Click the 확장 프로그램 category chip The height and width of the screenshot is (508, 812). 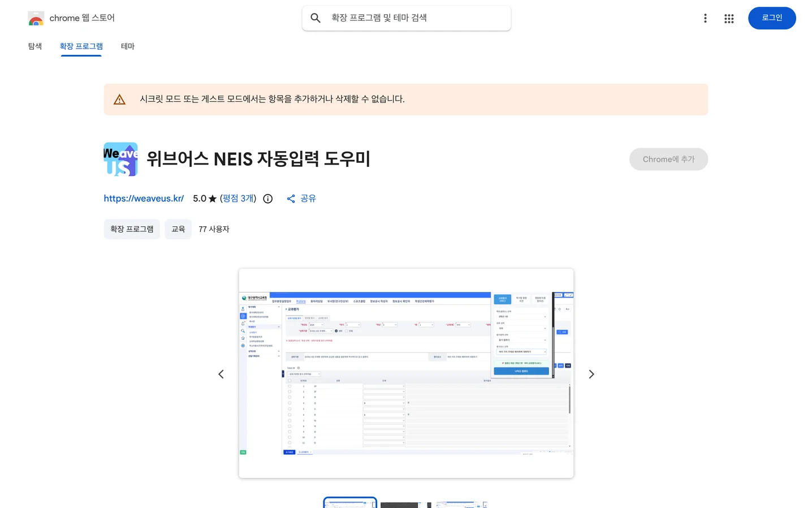(x=132, y=229)
